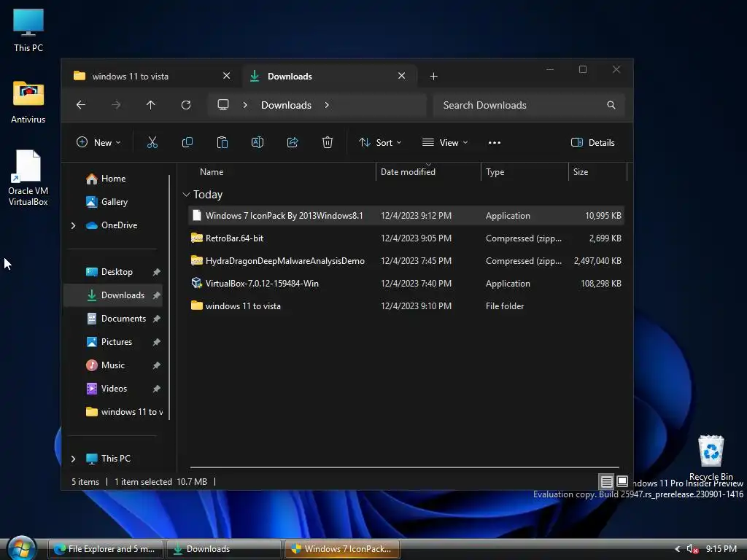Select Oracle VM VirtualBox desktop shortcut
Viewport: 747px width, 560px height.
[28, 178]
